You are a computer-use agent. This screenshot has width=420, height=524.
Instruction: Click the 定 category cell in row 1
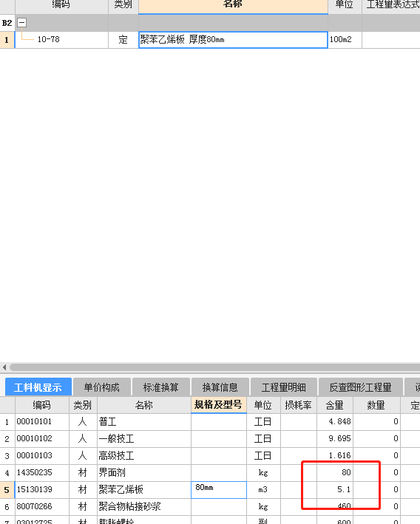click(x=123, y=40)
